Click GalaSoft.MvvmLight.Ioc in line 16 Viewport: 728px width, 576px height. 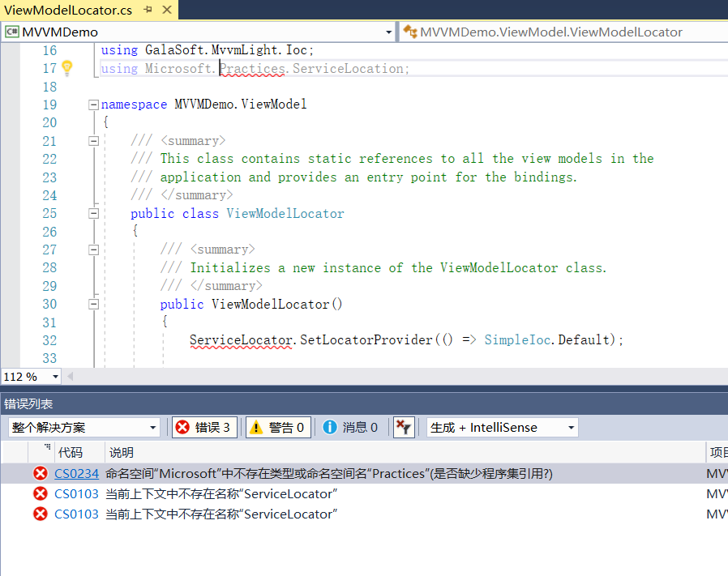(x=226, y=50)
